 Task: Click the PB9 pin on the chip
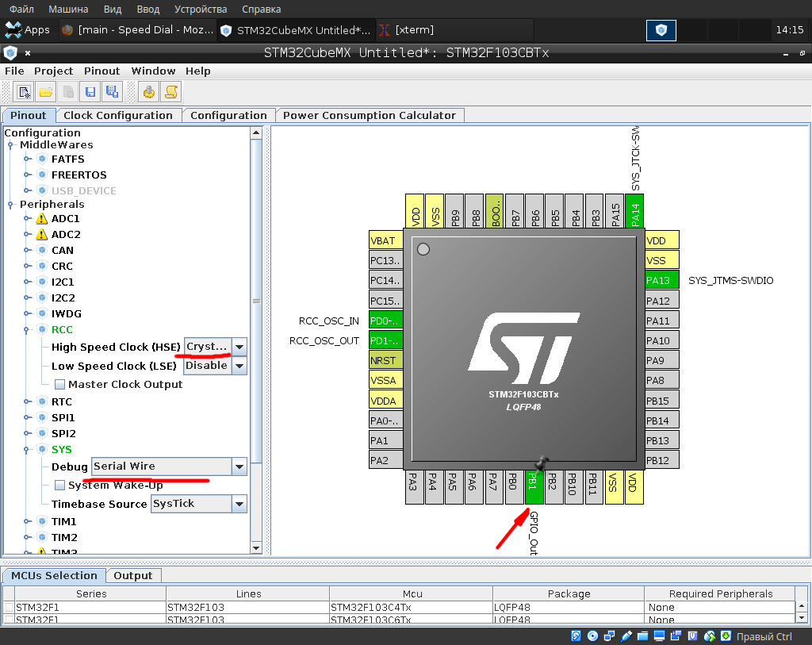coord(454,211)
